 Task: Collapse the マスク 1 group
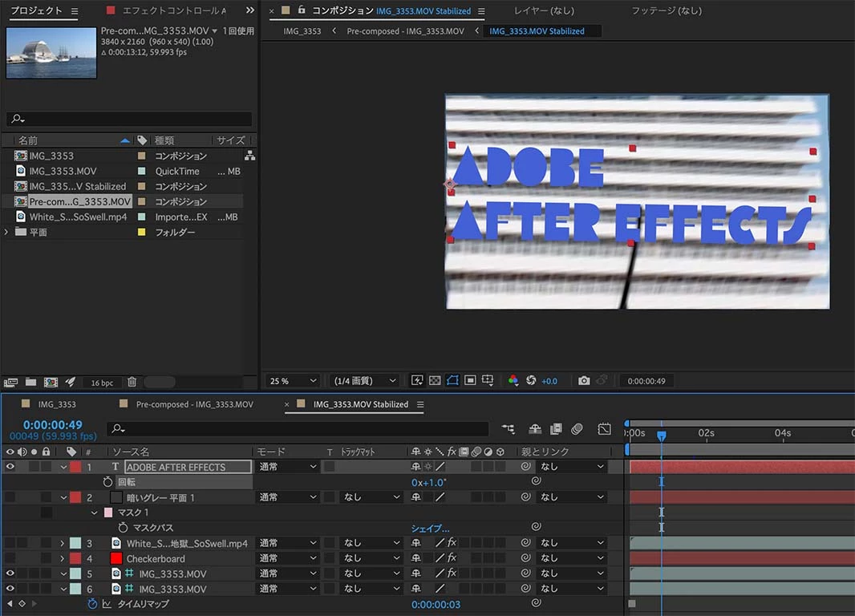[95, 513]
